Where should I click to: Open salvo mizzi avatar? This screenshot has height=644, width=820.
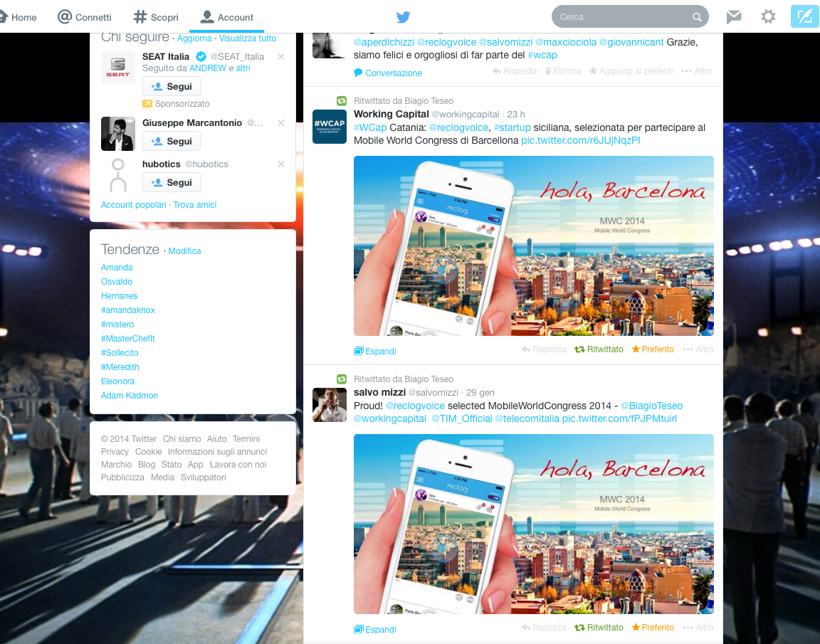click(x=330, y=405)
